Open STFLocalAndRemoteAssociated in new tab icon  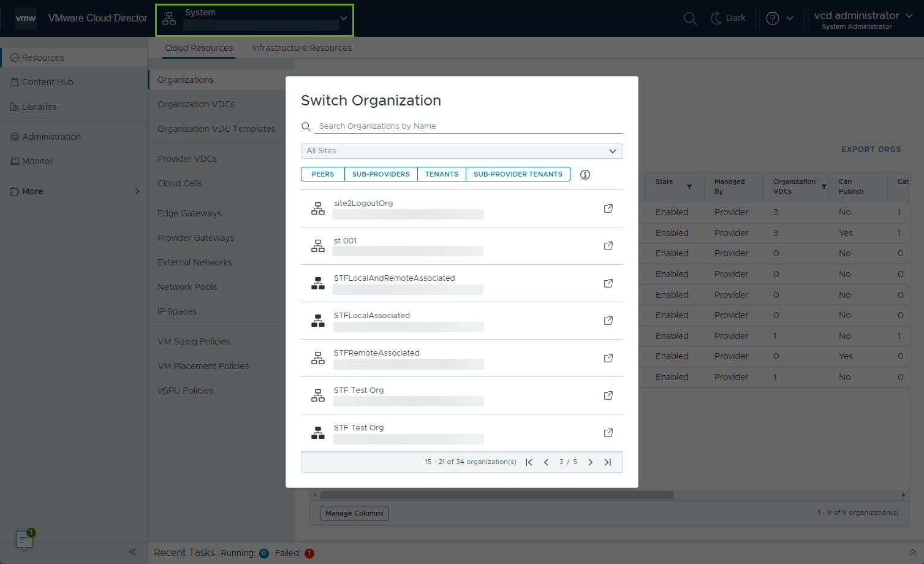[x=608, y=283]
